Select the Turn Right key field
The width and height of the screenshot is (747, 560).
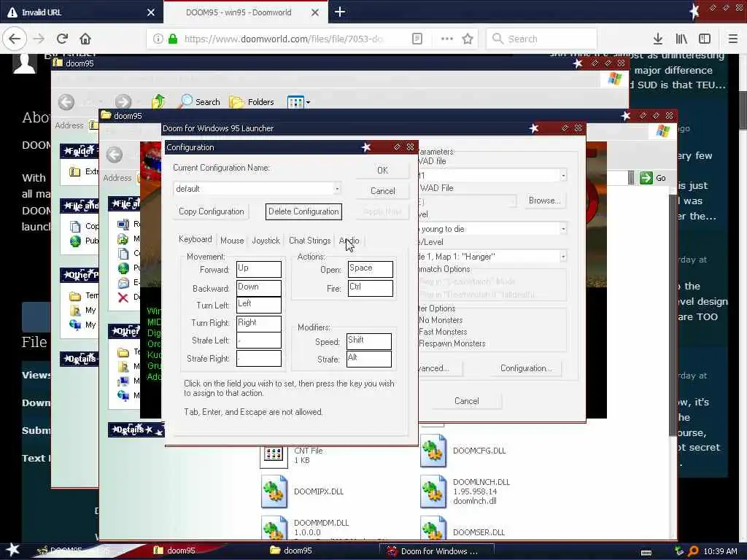[259, 323]
